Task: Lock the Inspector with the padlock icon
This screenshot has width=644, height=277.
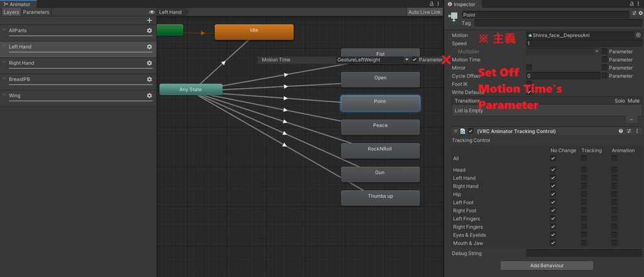Action: tap(632, 4)
